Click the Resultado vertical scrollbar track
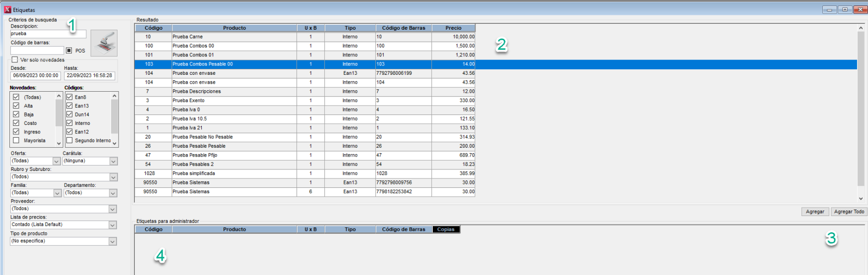868x275 pixels. tap(861, 124)
